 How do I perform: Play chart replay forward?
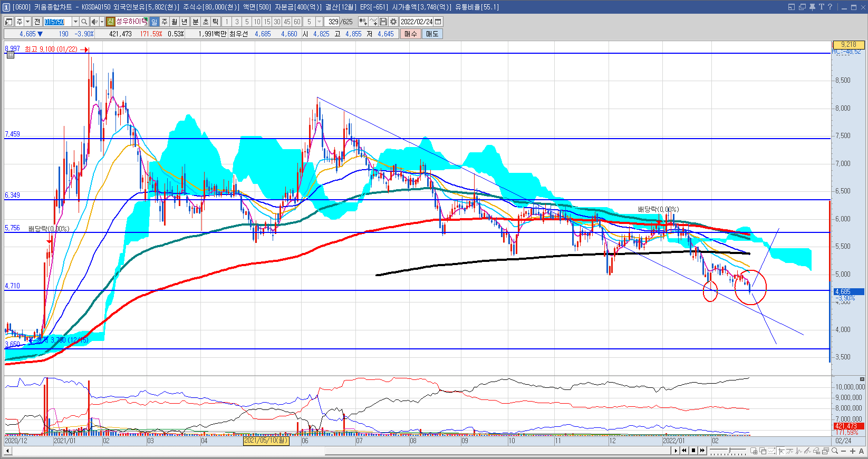(x=676, y=451)
